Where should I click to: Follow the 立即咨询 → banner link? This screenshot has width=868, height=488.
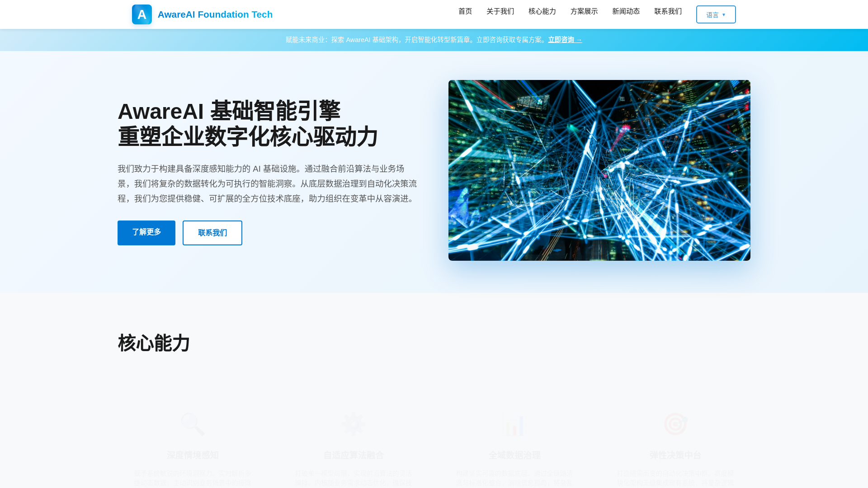click(x=565, y=40)
